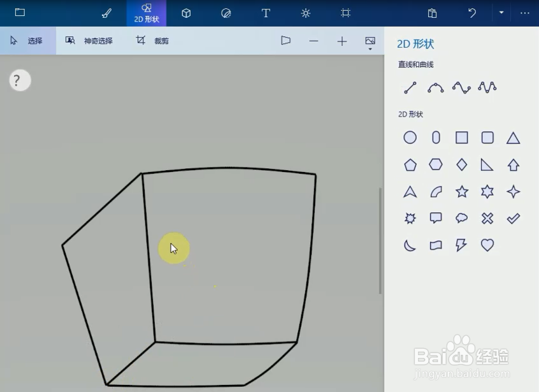
Task: Open the Canvas settings
Action: [345, 13]
